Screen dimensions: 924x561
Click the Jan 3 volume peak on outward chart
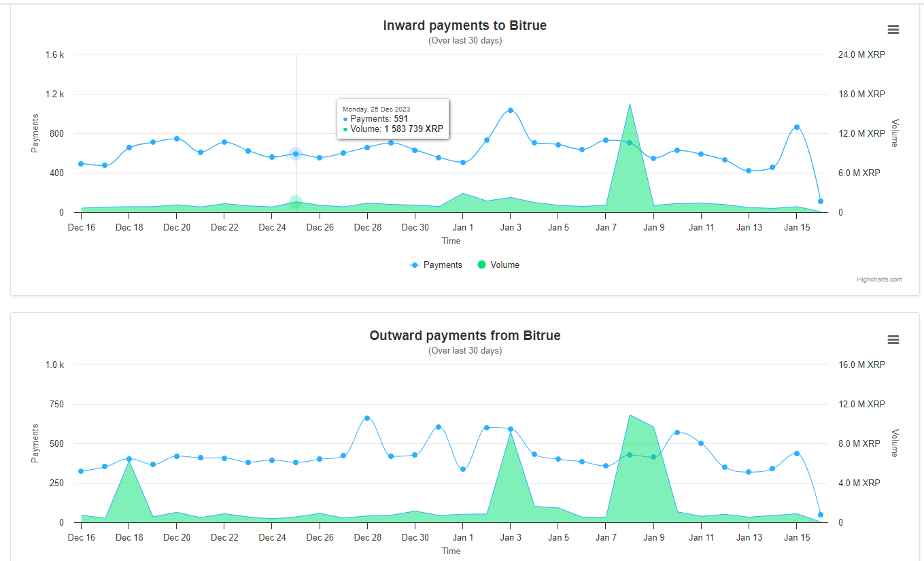pos(511,432)
